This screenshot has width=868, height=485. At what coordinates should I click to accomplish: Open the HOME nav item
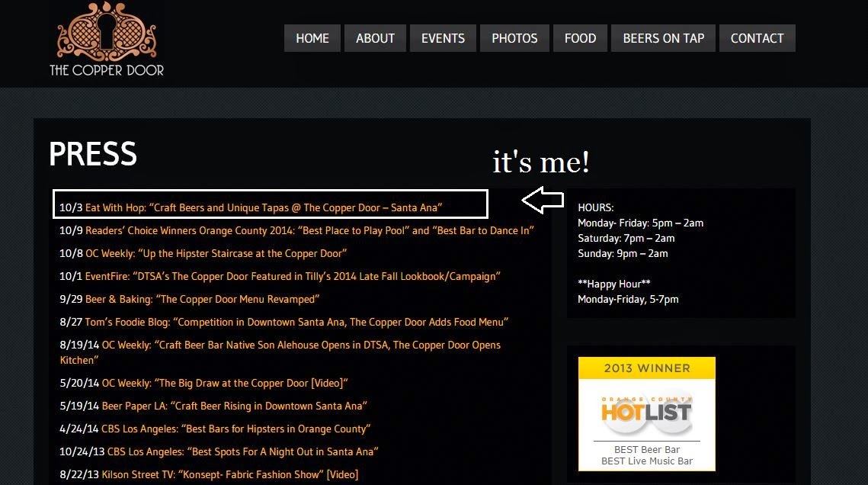point(312,38)
